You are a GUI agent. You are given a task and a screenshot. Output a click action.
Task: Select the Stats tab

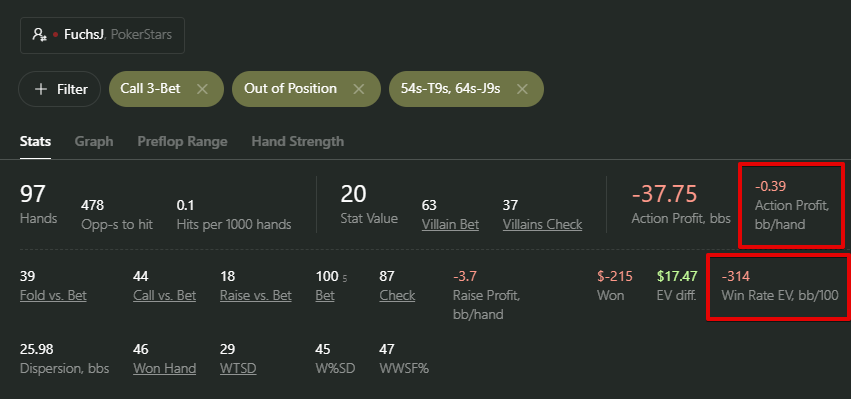click(x=35, y=141)
